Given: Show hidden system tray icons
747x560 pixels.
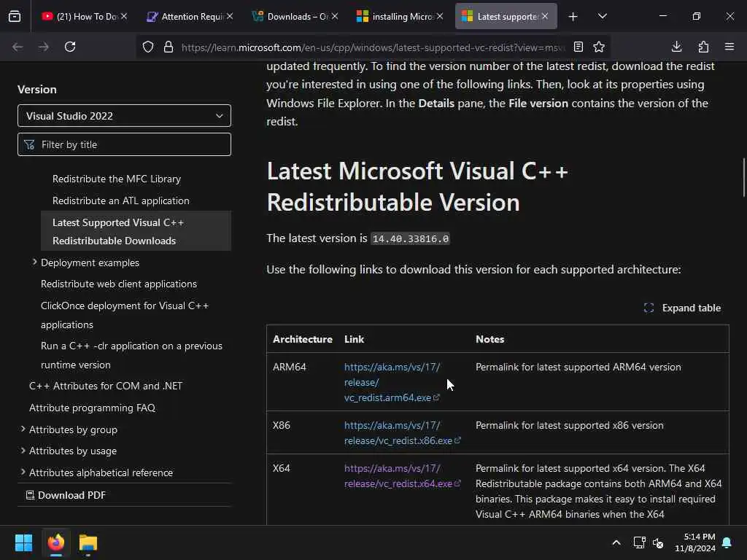Looking at the screenshot, I should click(616, 542).
